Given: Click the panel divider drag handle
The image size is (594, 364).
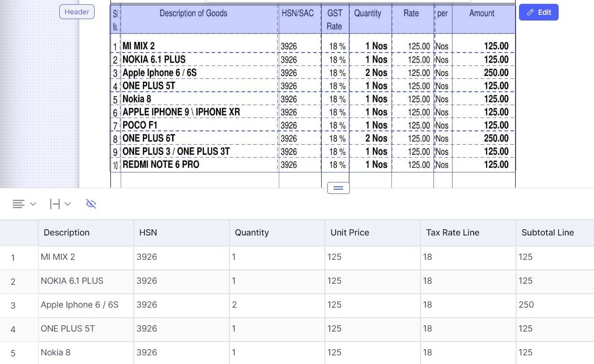Looking at the screenshot, I should click(338, 188).
